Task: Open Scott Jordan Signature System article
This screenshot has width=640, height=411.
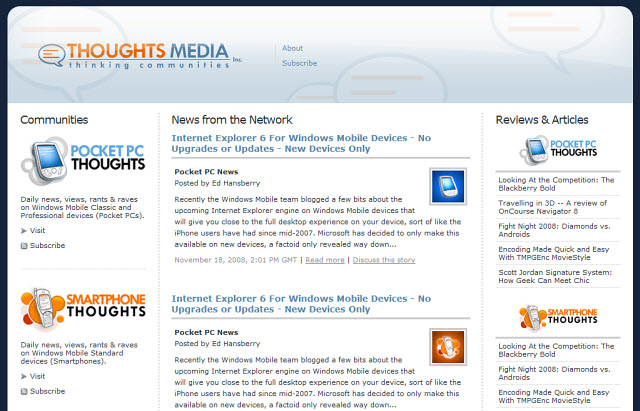Action: [555, 276]
